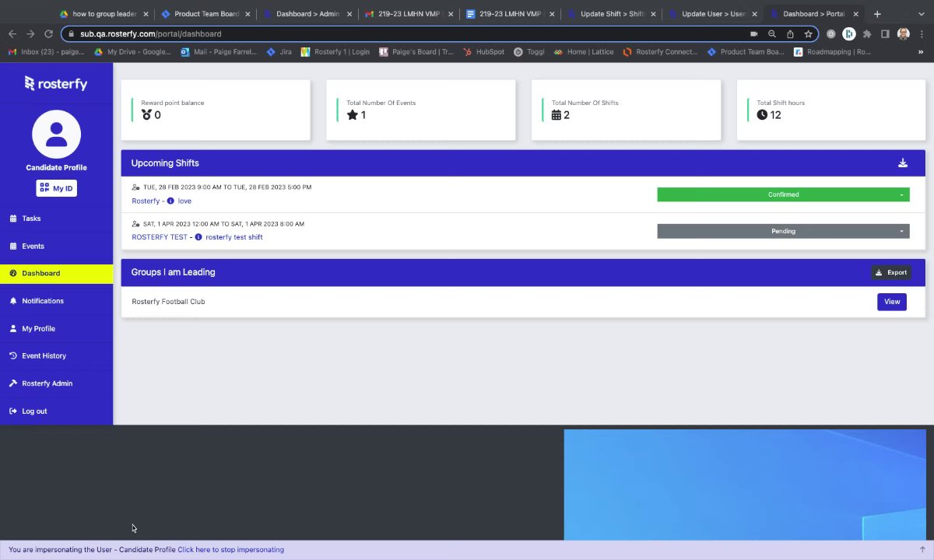
Task: Open a new browser tab
Action: pos(877,14)
